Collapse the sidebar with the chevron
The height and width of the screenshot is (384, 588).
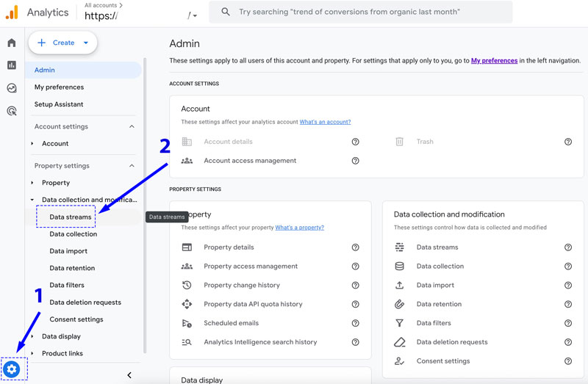[x=129, y=375]
